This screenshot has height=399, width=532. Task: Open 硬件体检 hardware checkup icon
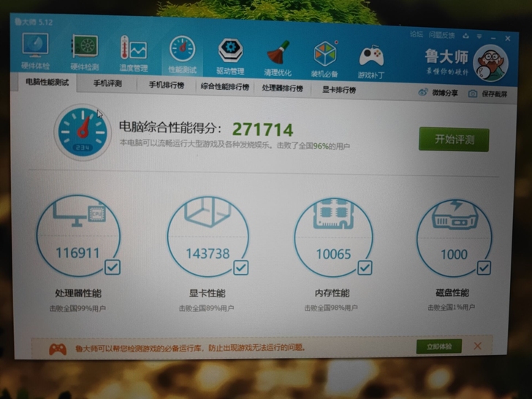pyautogui.click(x=35, y=45)
